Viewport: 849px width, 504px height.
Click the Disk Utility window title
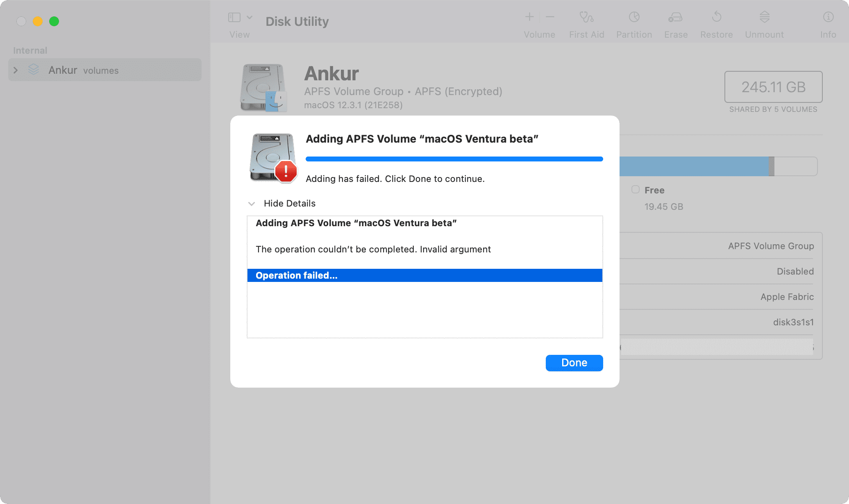coord(297,21)
